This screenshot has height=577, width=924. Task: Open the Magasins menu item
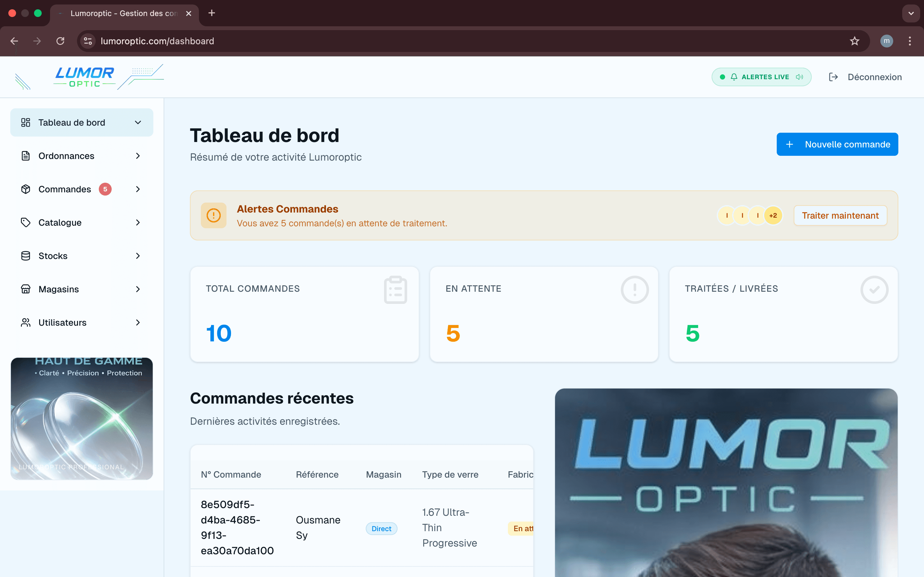tap(82, 289)
